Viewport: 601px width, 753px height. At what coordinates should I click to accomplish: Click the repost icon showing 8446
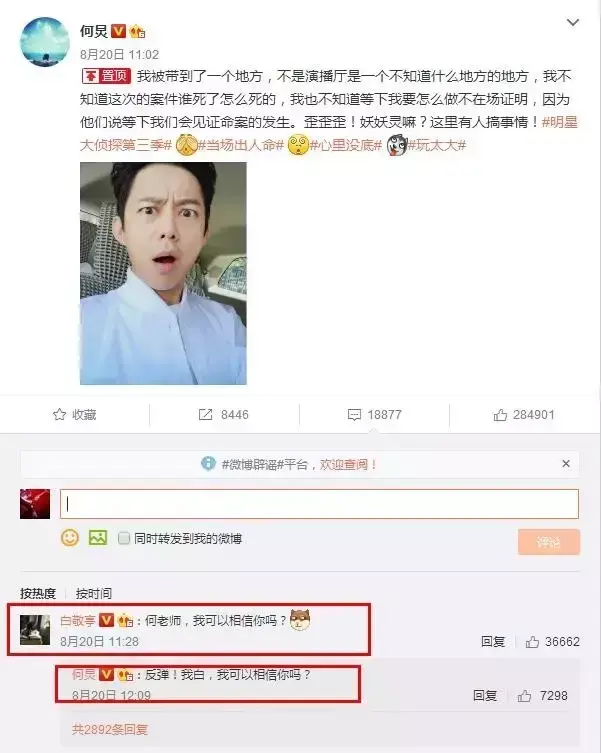(206, 414)
